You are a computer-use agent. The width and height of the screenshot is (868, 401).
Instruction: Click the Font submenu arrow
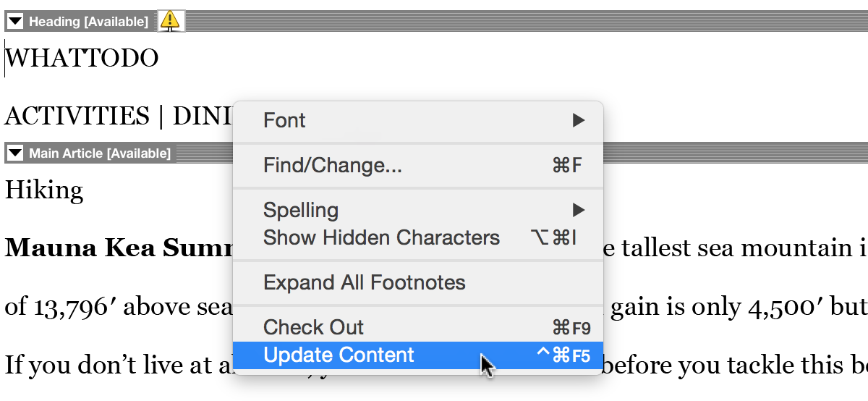pyautogui.click(x=578, y=120)
